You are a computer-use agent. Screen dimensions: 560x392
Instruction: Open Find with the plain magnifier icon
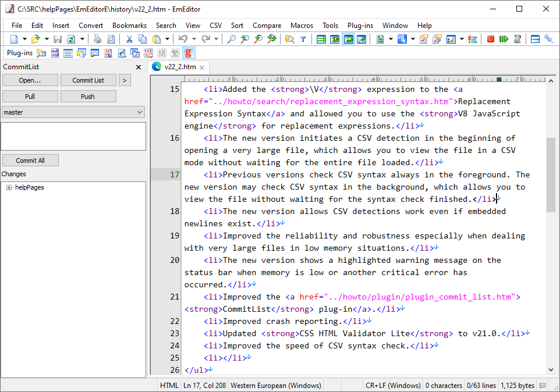(232, 39)
